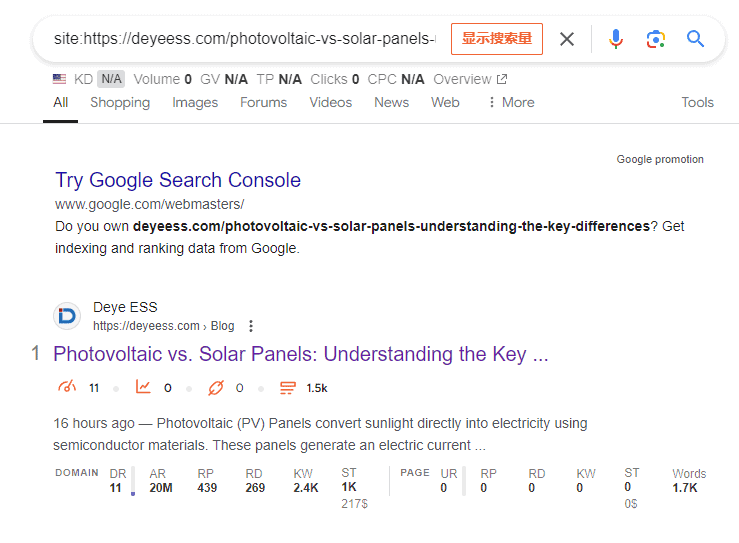Open the three-dot menu beside Blog
739x543 pixels.
coord(251,326)
